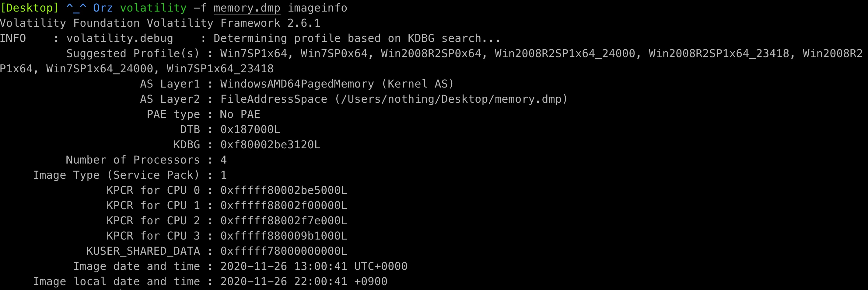
Task: Click the local time 22:00:41 +0900
Action: (341, 281)
